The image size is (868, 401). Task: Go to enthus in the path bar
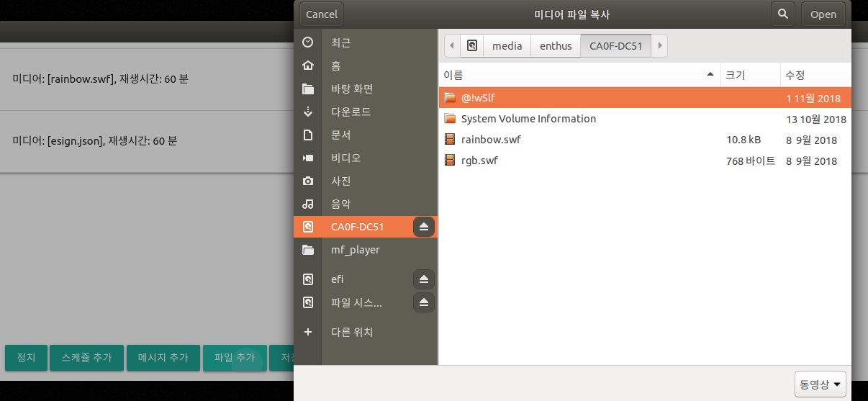[556, 46]
